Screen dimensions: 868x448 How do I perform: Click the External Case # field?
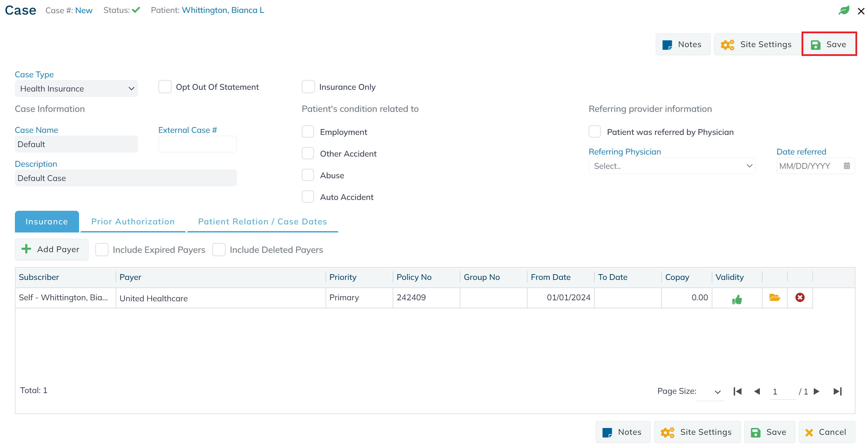197,144
